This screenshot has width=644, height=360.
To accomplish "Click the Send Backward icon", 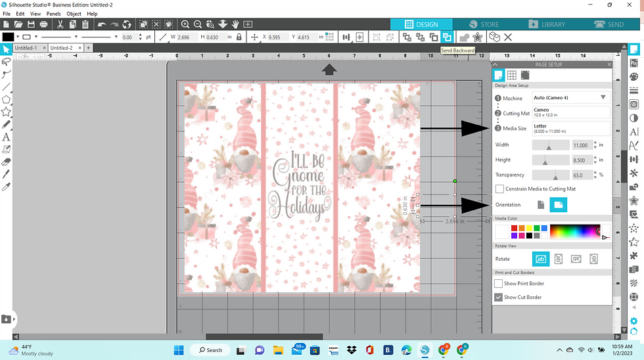I will tap(447, 37).
